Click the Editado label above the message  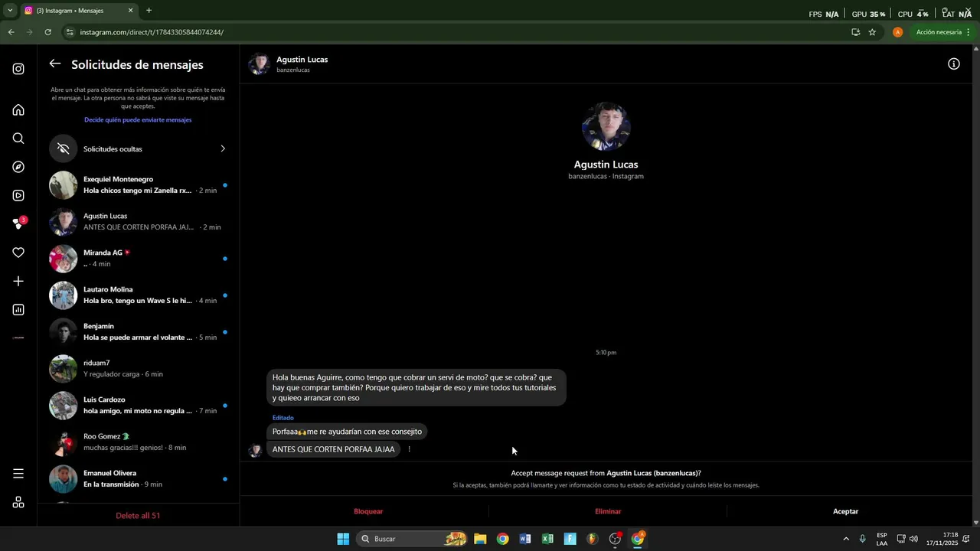(x=283, y=418)
